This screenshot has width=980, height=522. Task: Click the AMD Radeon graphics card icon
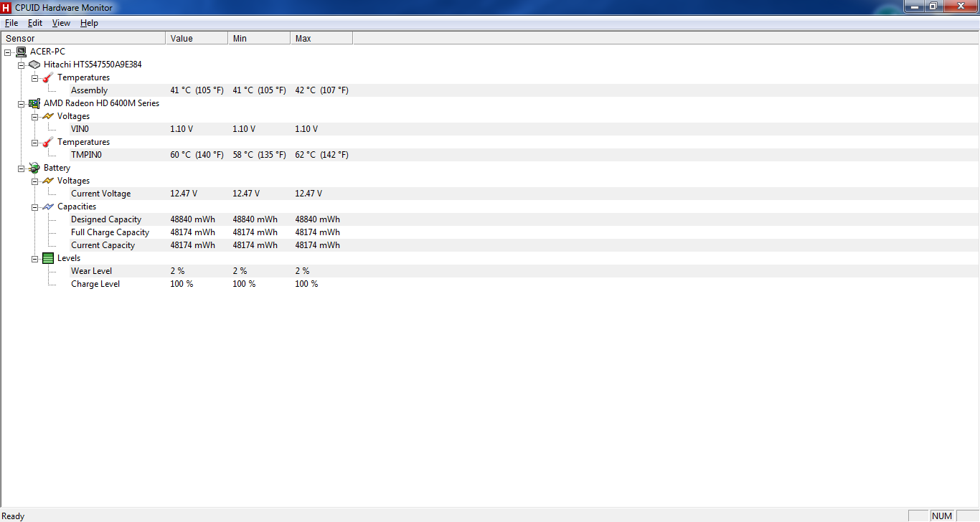pos(34,103)
